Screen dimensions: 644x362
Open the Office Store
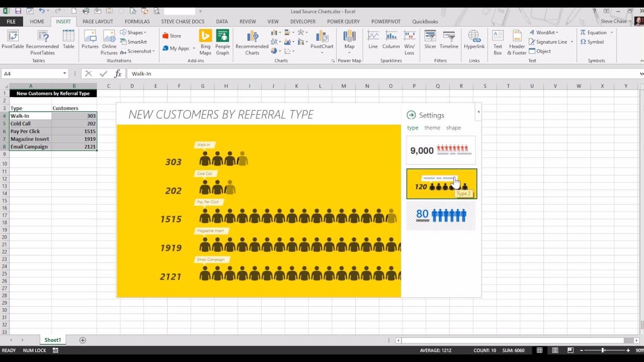172,36
